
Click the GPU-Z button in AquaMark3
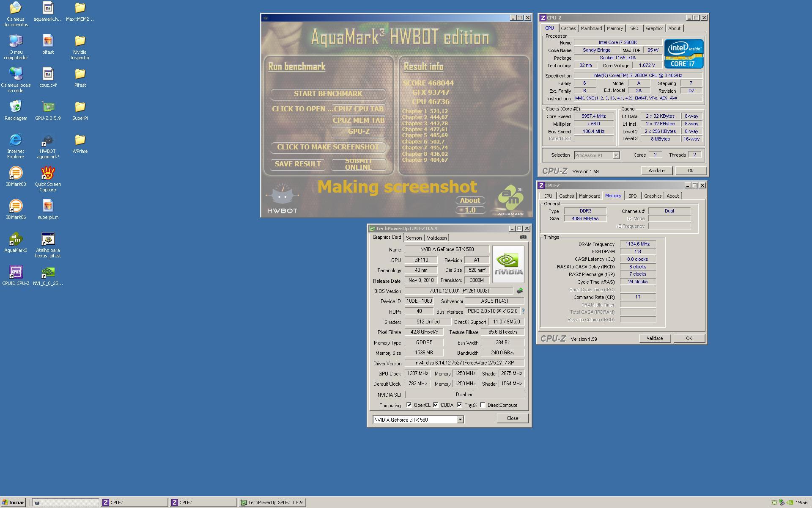click(x=359, y=132)
